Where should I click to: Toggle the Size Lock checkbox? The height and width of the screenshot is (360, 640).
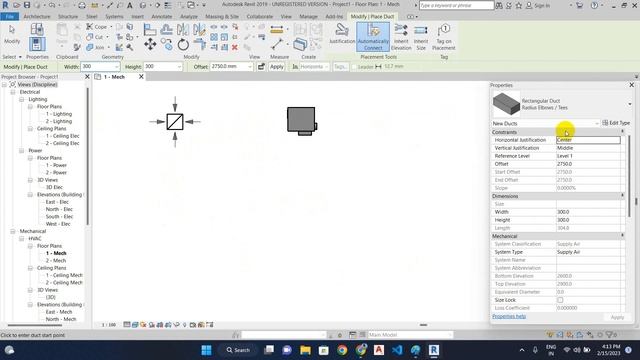click(x=560, y=300)
